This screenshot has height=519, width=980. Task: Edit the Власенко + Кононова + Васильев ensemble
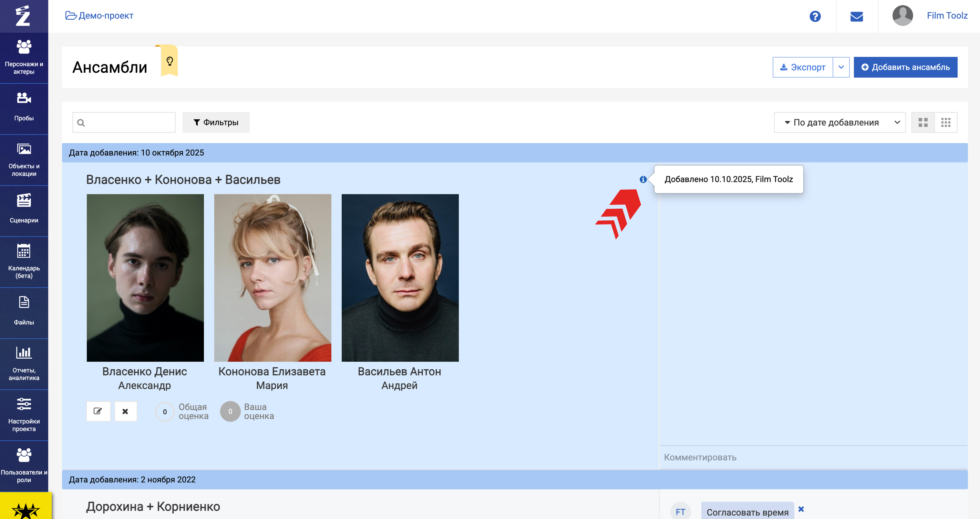tap(98, 411)
